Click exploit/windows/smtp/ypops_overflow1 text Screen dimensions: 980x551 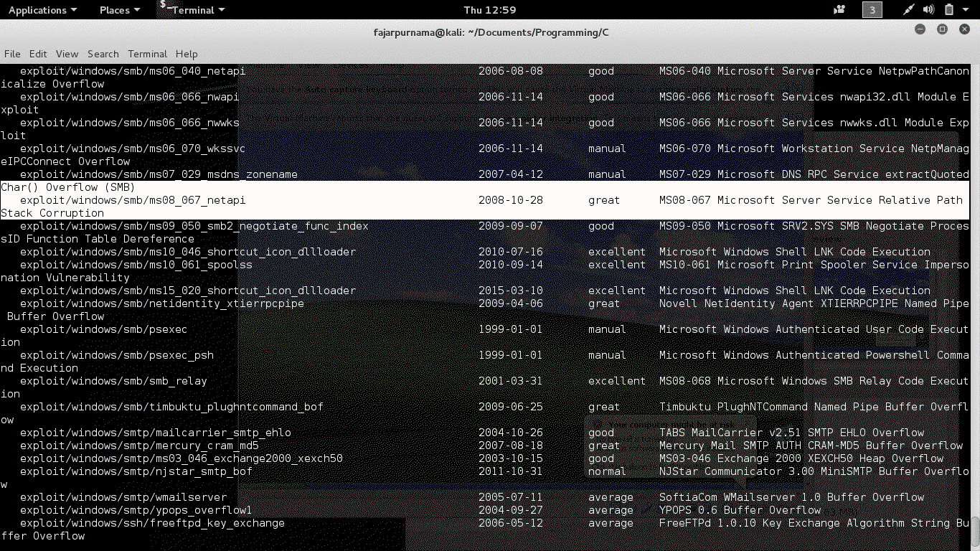pos(136,510)
